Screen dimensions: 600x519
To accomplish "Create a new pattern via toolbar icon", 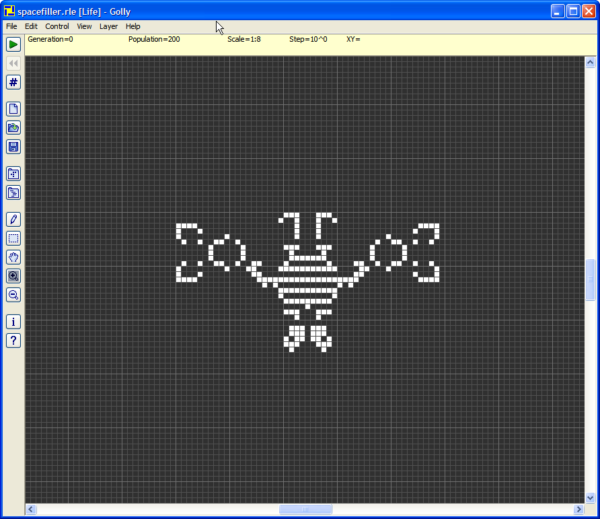I will pos(13,109).
